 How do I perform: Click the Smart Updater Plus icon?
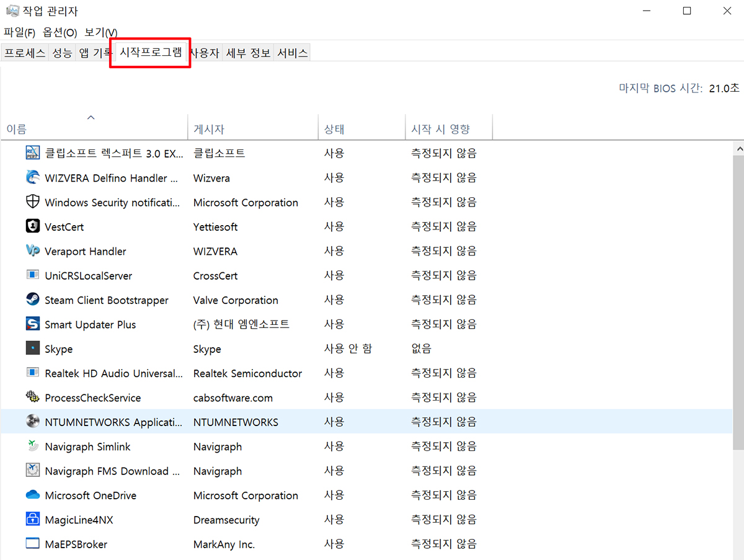(32, 324)
